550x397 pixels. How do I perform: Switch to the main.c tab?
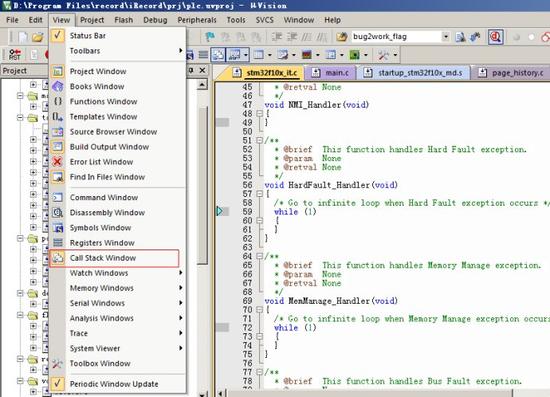tap(331, 73)
